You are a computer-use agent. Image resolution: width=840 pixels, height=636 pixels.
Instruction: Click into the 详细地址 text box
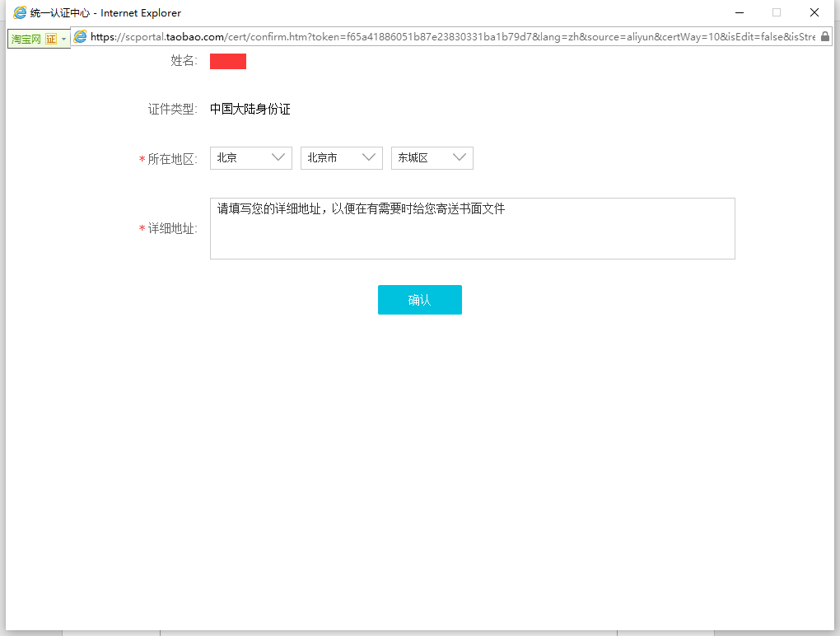click(472, 229)
